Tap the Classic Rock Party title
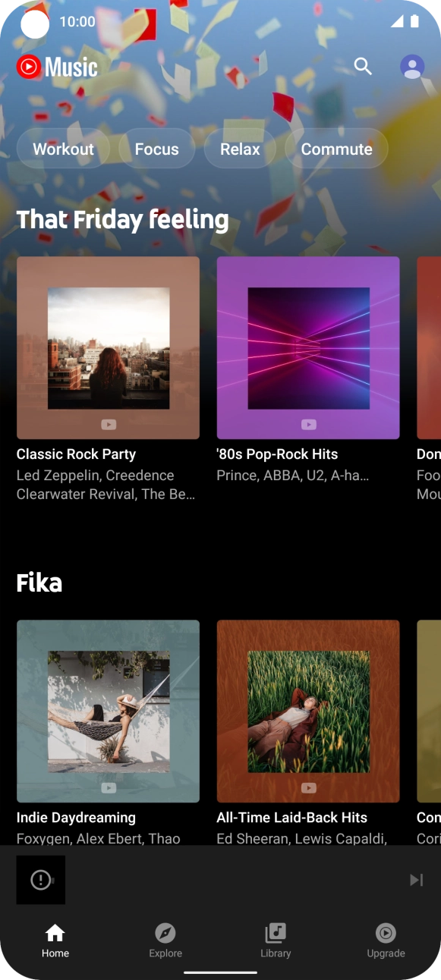Image resolution: width=441 pixels, height=980 pixels. pos(76,454)
